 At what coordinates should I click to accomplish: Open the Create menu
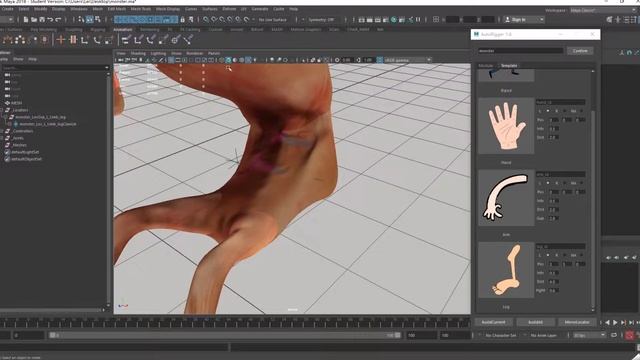pos(8,9)
